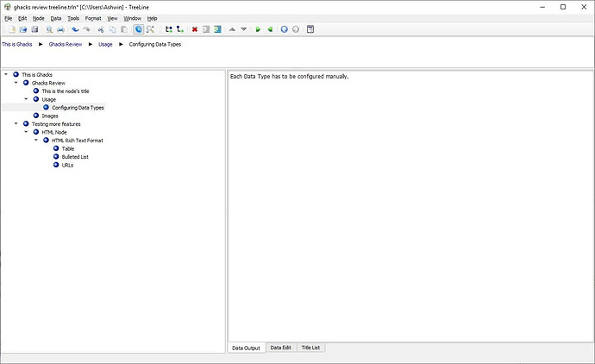Select the Images node in tree
Viewport: 595px width, 364px height.
coord(50,116)
